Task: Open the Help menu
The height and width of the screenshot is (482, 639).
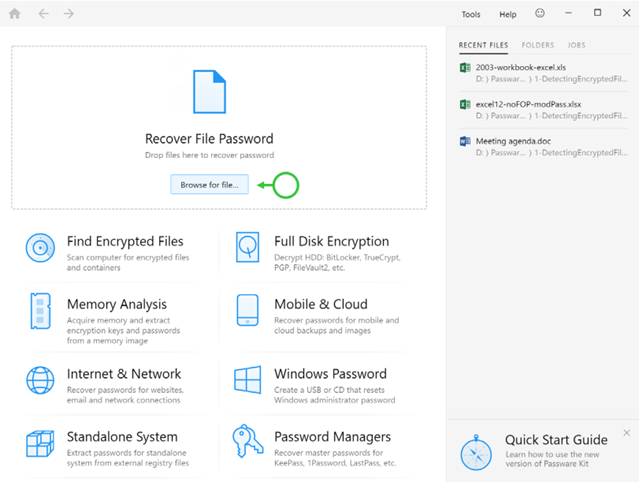Action: (508, 14)
